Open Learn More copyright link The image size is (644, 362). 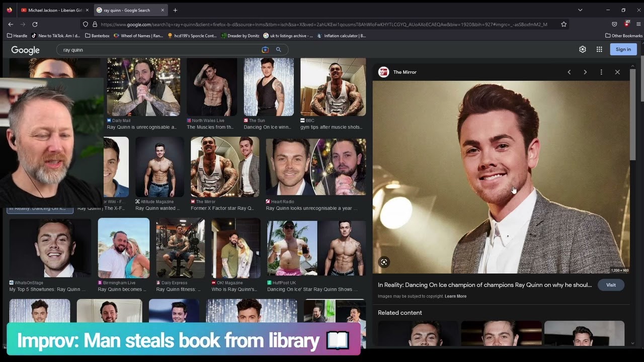(455, 296)
